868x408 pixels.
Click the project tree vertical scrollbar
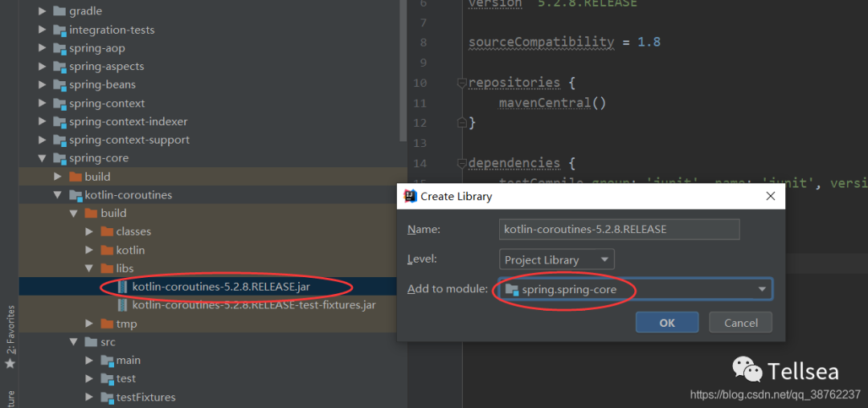(x=403, y=69)
